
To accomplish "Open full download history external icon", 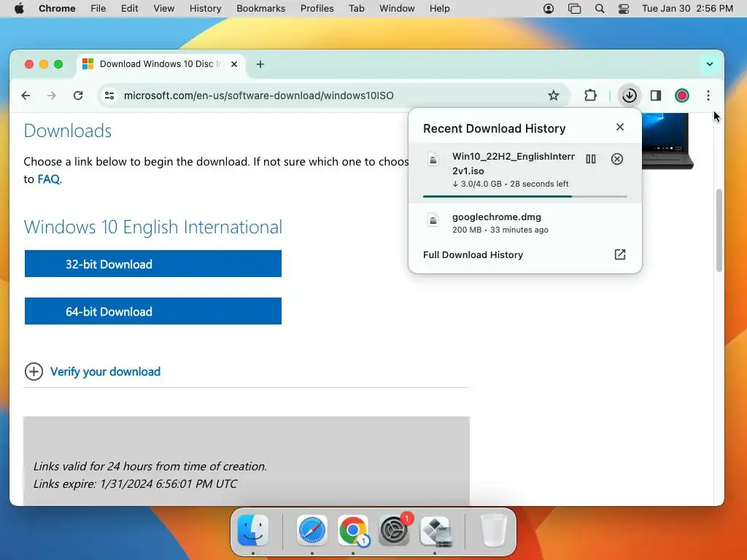I will 620,254.
